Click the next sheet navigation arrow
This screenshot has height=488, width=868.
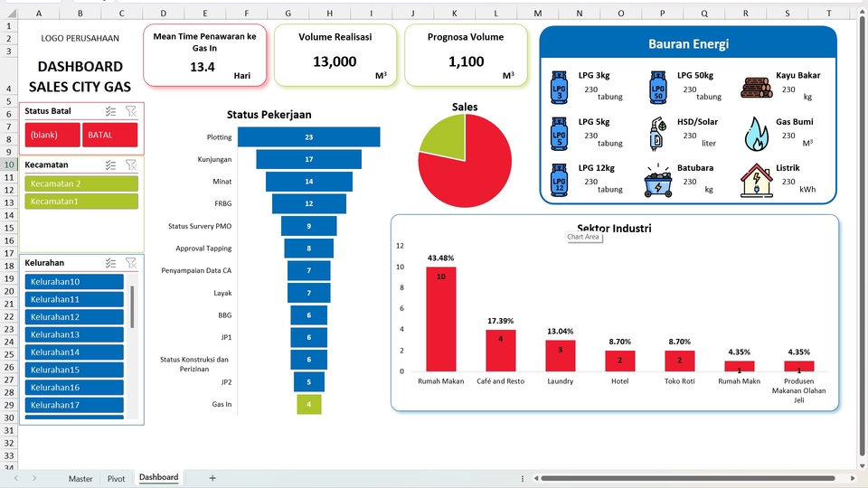tap(34, 478)
